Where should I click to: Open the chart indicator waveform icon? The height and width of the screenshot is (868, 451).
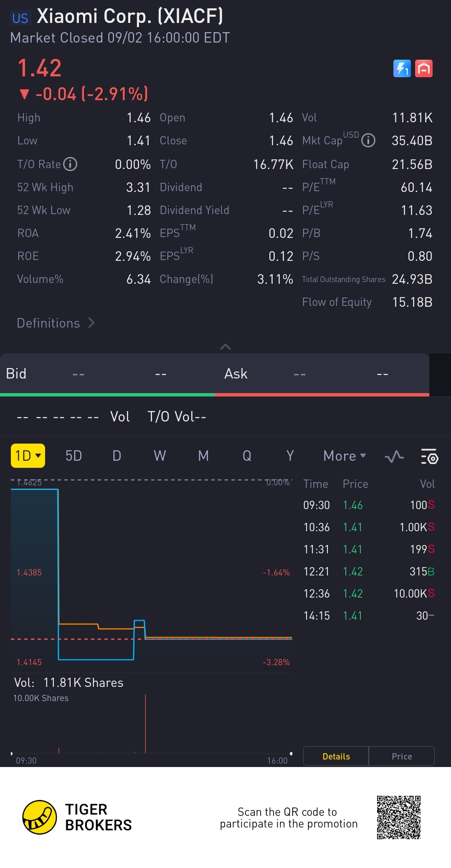(x=394, y=457)
